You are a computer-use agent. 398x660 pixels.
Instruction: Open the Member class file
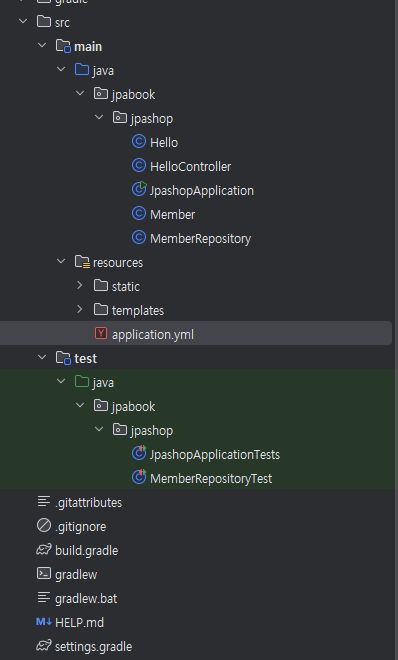tap(172, 215)
